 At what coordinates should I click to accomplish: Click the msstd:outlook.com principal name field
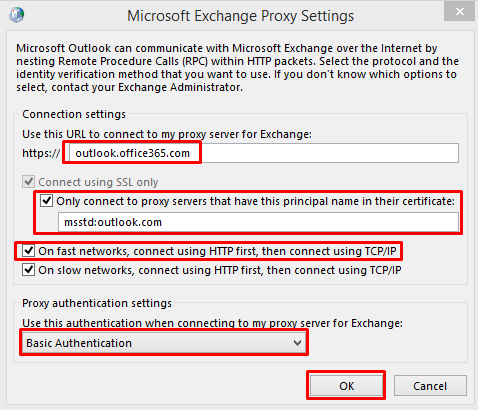point(258,222)
